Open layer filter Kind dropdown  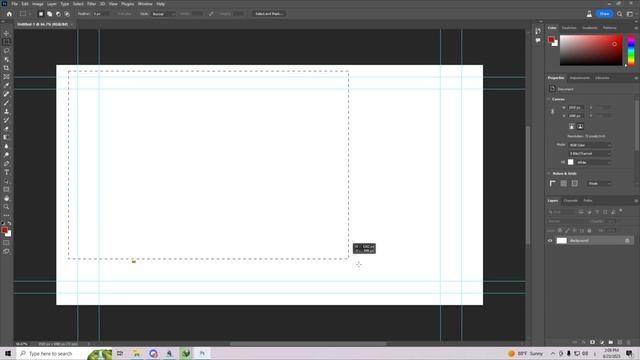tap(562, 212)
